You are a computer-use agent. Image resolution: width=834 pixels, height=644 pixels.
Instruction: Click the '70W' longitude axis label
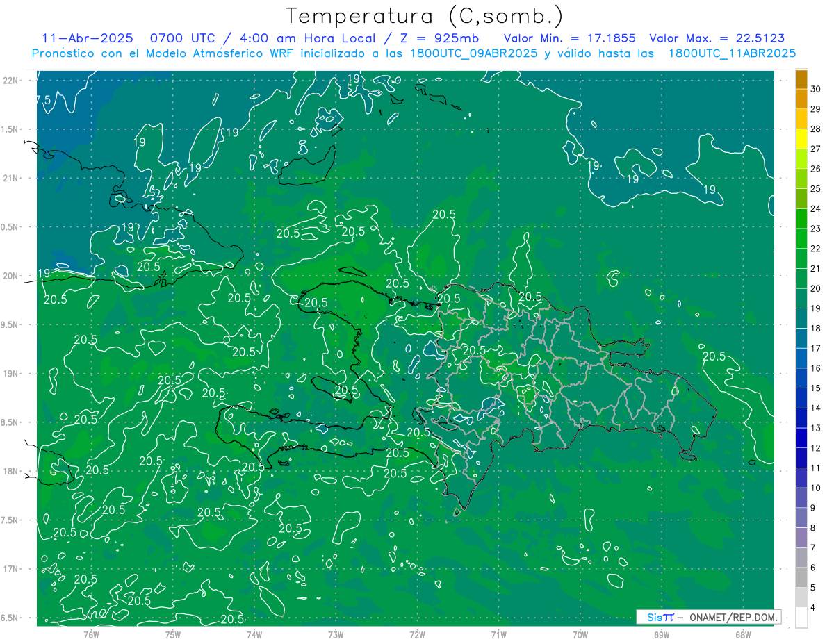(580, 634)
